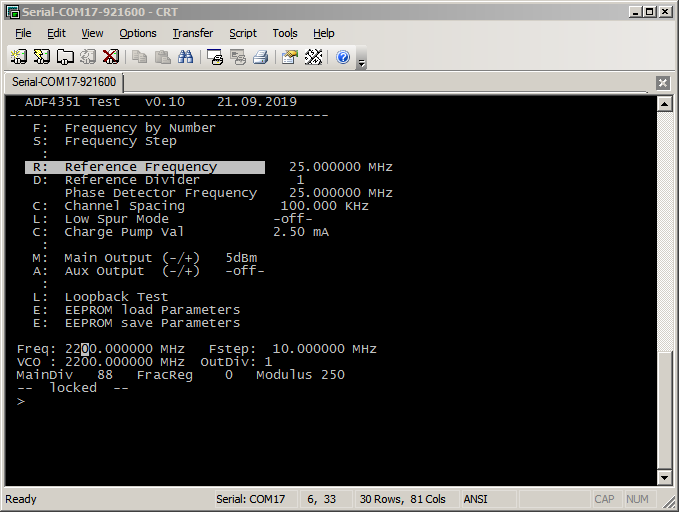Viewport: 679px width, 512px height.
Task: Click the greyed Print Selection icon
Action: pos(238,57)
